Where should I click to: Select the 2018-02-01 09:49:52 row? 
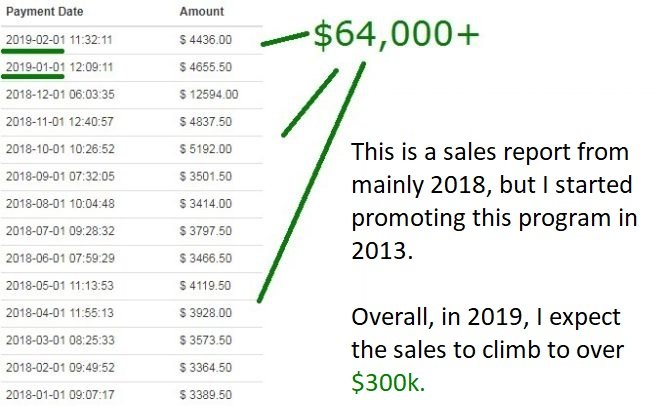pyautogui.click(x=132, y=368)
